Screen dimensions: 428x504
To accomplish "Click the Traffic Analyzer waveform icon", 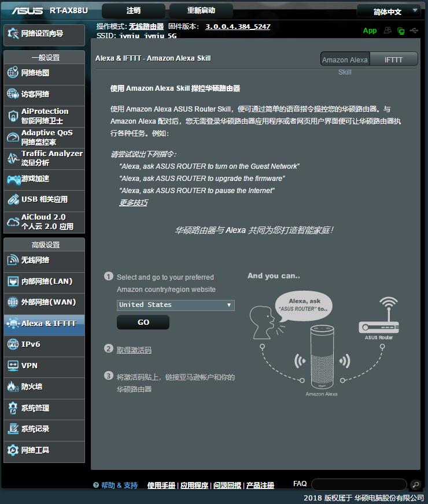I will [13, 158].
